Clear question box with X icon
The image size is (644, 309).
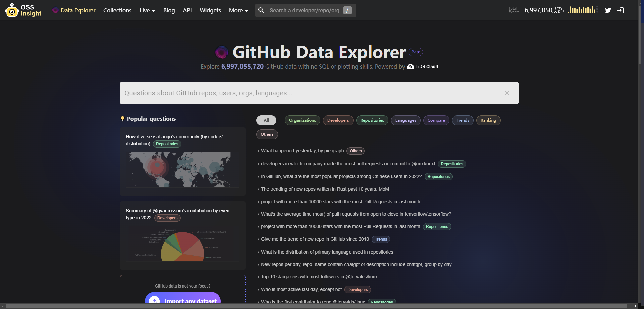tap(507, 93)
